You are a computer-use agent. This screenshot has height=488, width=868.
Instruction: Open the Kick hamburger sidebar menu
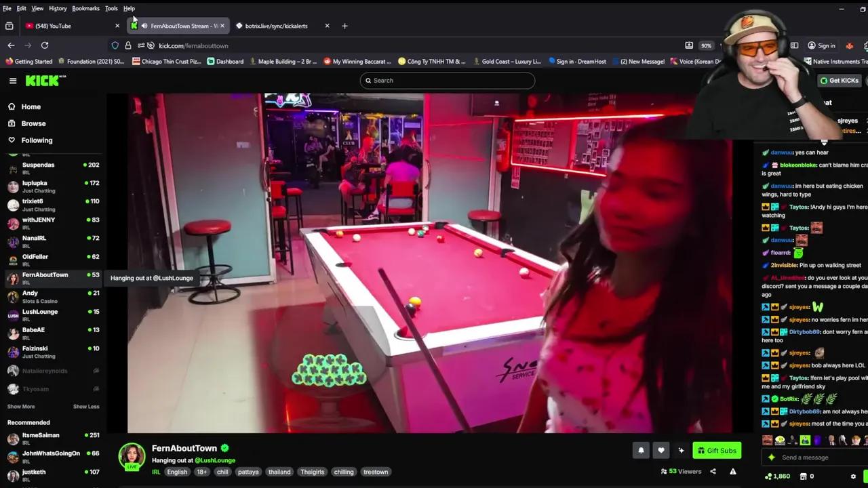point(13,81)
